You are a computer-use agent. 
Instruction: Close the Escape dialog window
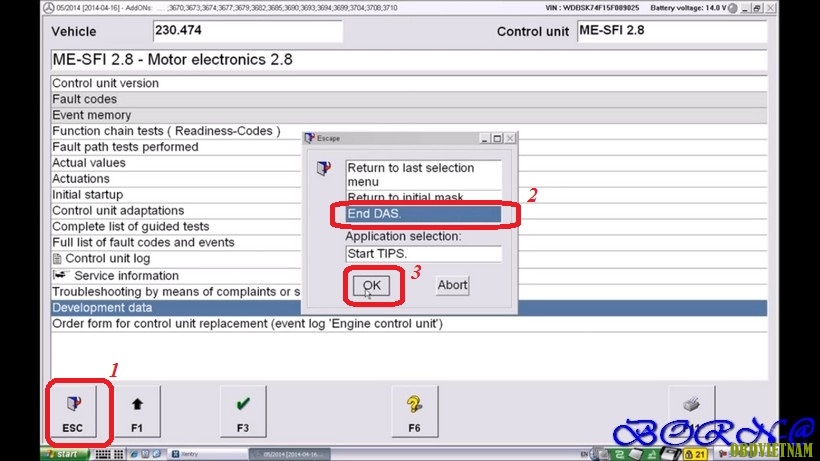pos(510,138)
